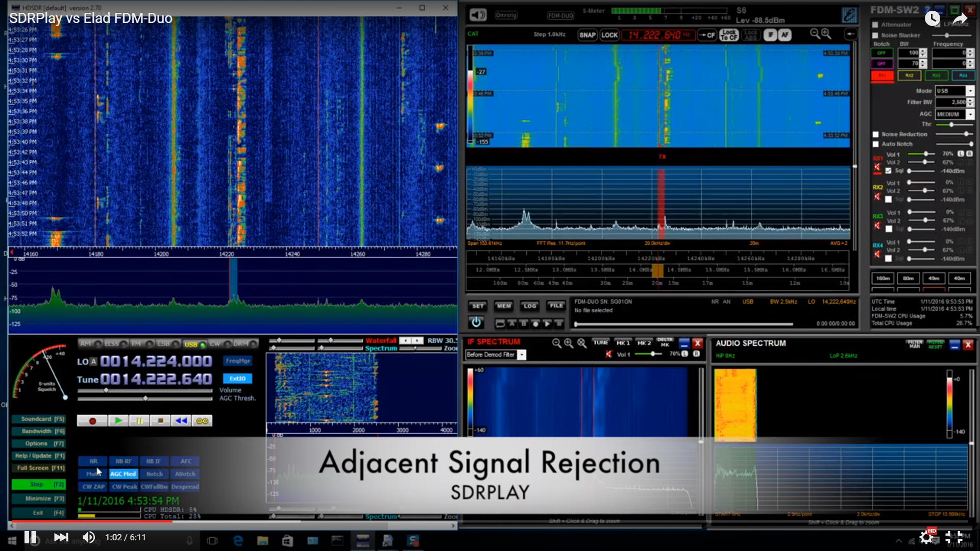
Task: Open Options [F7] menu
Action: (39, 444)
